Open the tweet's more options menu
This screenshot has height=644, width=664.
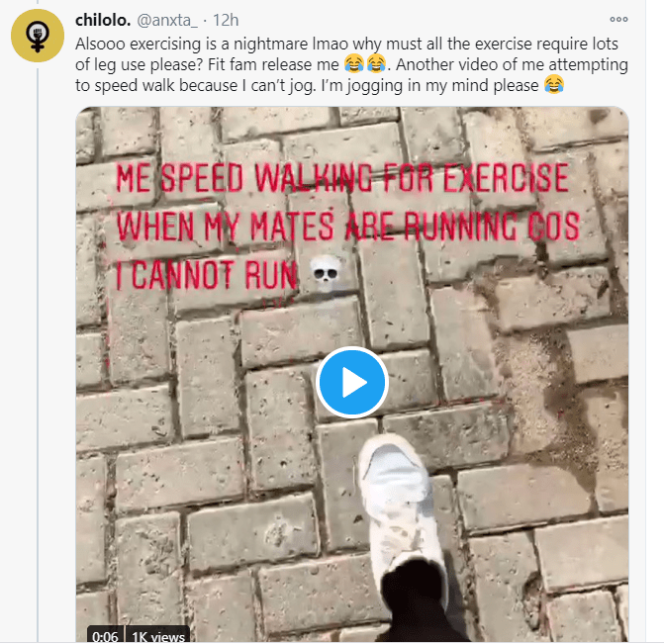[x=619, y=19]
